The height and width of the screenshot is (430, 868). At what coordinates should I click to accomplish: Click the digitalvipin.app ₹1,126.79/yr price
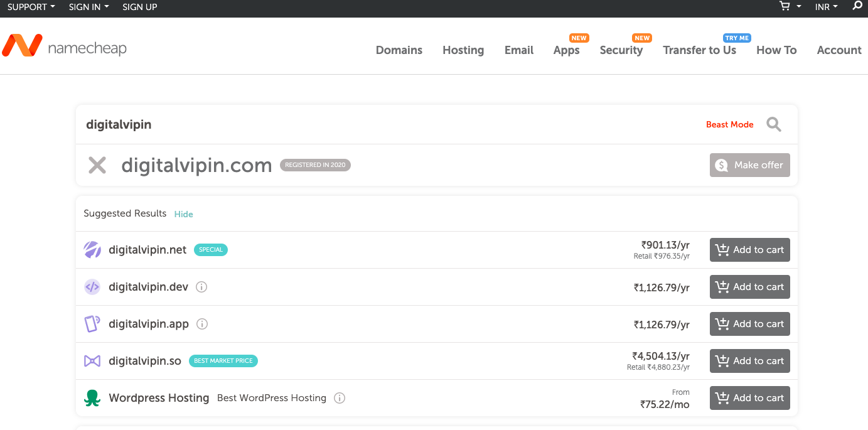tap(662, 325)
